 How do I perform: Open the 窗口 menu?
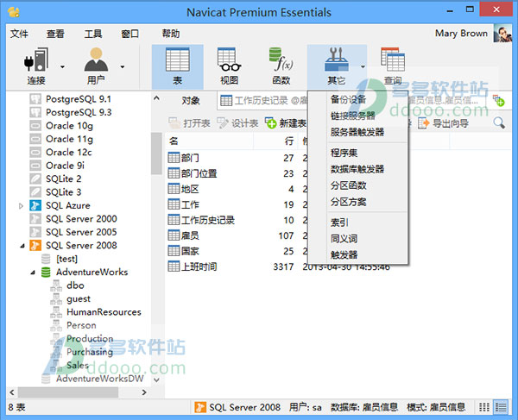(129, 34)
